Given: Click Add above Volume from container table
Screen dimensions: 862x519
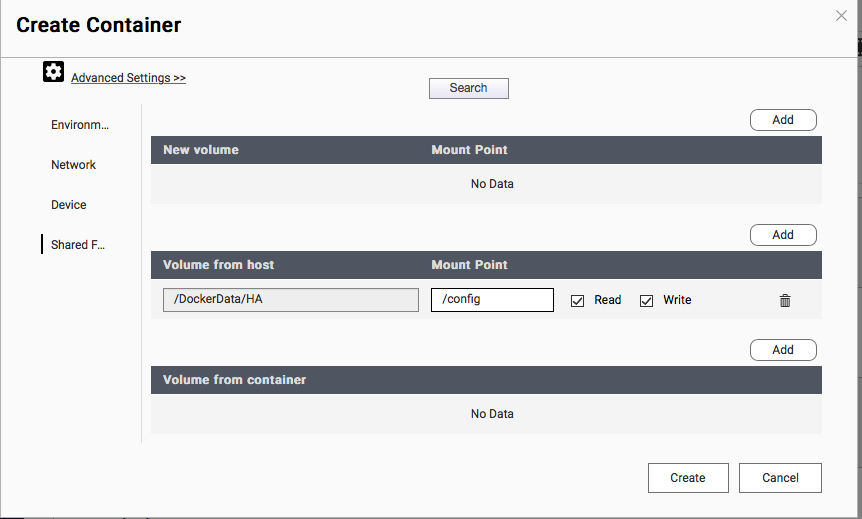Looking at the screenshot, I should point(783,350).
